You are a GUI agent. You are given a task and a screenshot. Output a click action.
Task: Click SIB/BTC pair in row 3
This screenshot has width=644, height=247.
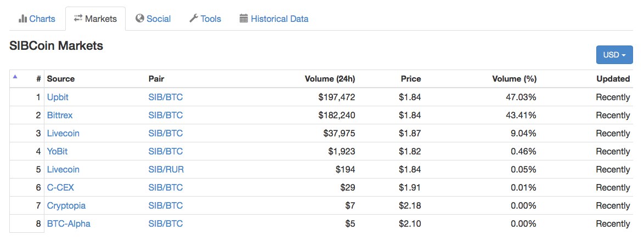(x=166, y=133)
